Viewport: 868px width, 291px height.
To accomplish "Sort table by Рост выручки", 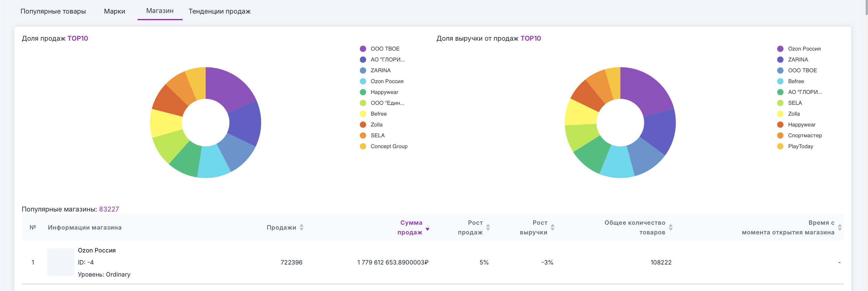I will (x=537, y=227).
